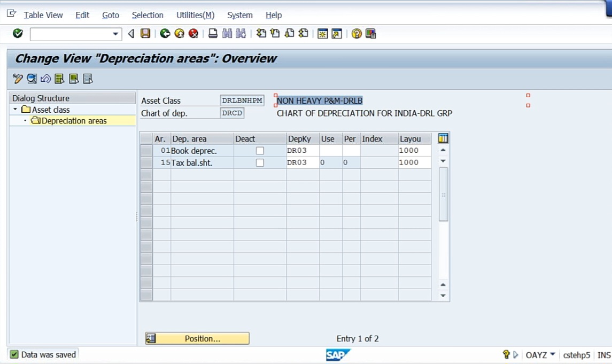Click the window menu icon left of Table View
Screen dimensions: 612x364
(x=11, y=14)
